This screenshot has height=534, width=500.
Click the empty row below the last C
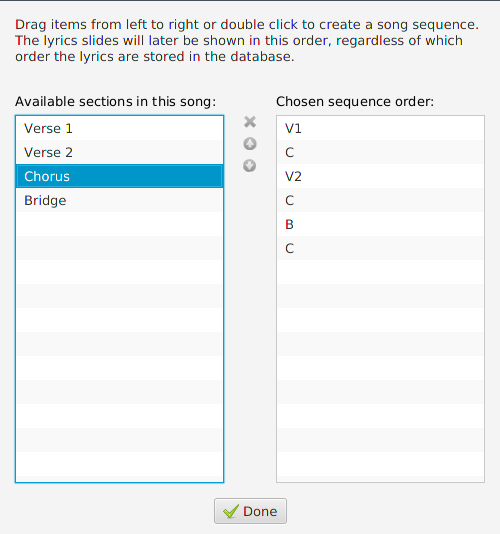point(380,272)
